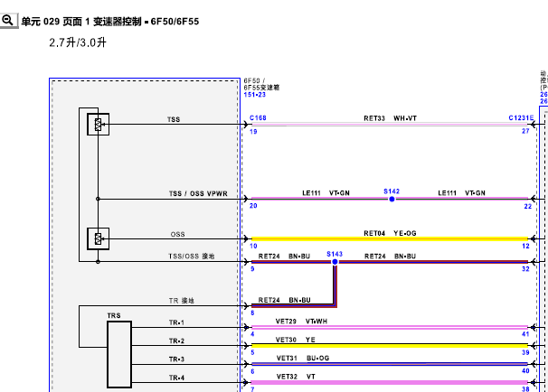Click pin number 39 on VET30 line
This screenshot has height=392, width=548.
coord(525,352)
